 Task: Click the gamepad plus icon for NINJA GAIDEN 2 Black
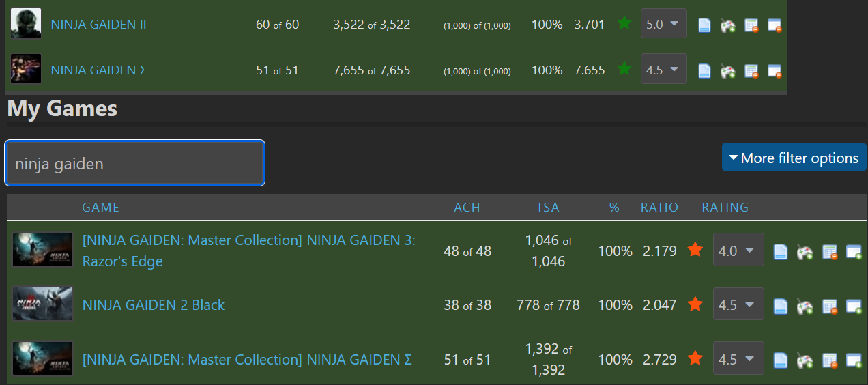(805, 306)
